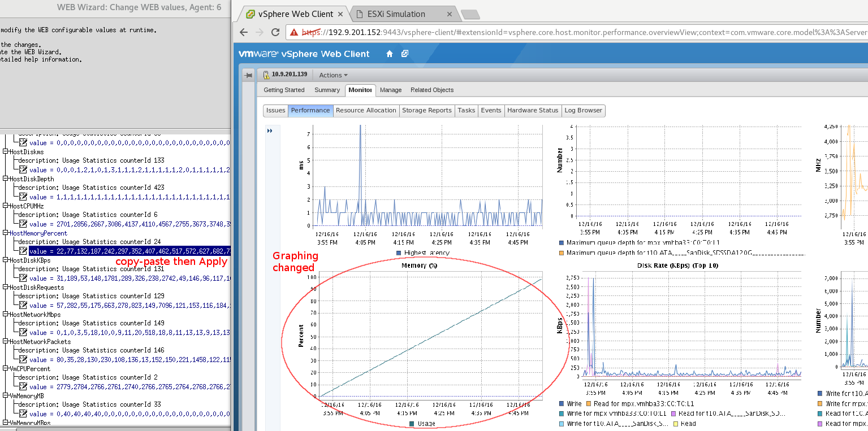Viewport: 868px width, 431px height.
Task: Open the Storage Reports sub-tab
Action: (x=427, y=110)
